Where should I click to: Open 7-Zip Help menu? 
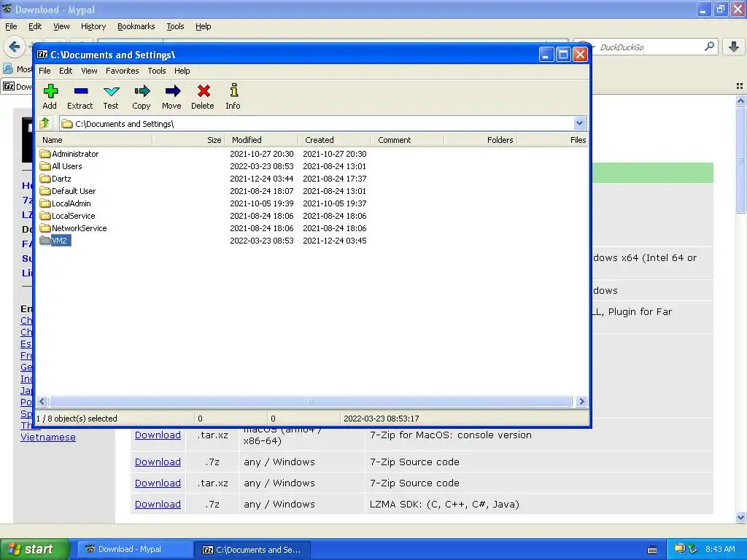point(182,71)
